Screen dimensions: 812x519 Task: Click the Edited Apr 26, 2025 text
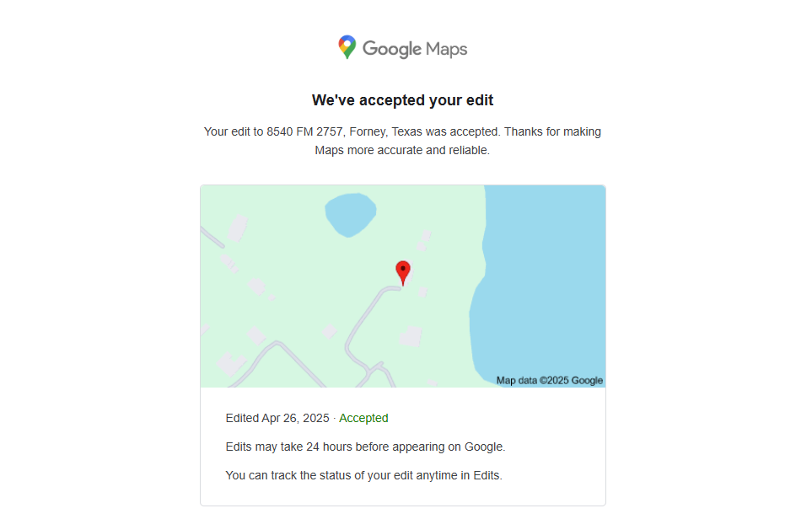277,418
